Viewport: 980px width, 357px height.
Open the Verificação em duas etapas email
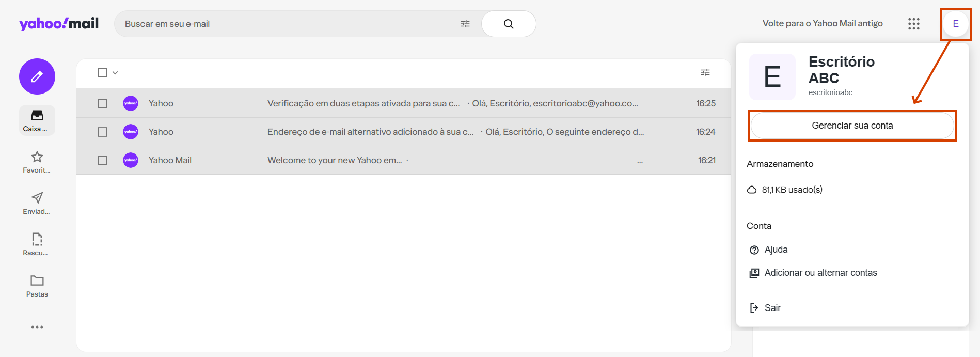[x=404, y=103]
